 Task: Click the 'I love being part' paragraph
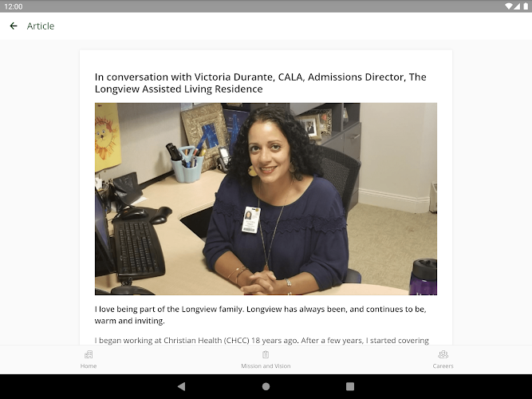pyautogui.click(x=261, y=314)
